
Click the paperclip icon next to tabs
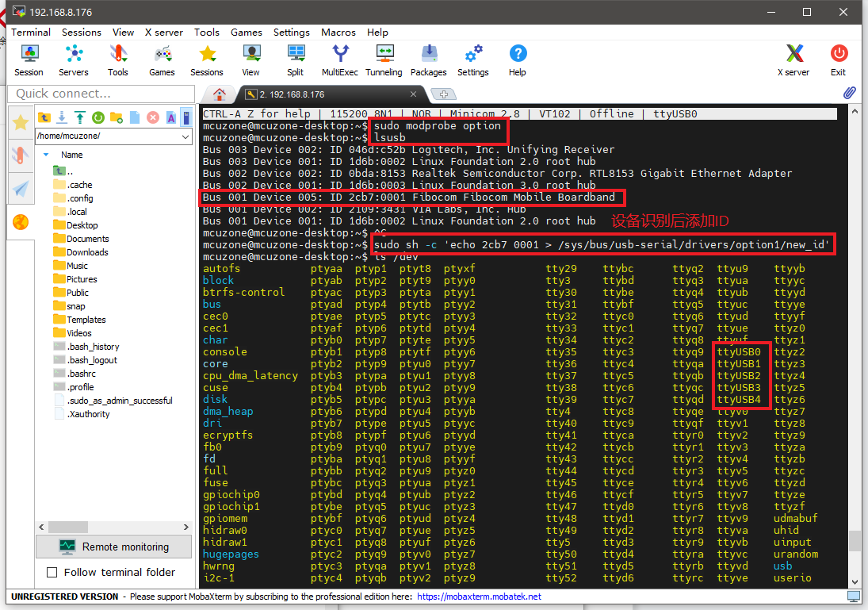coord(850,93)
